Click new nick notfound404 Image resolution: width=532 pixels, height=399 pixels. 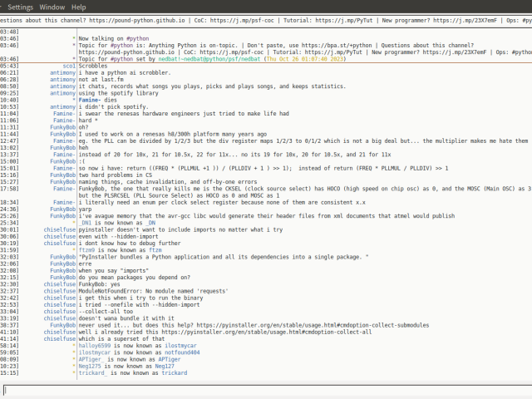[182, 352]
